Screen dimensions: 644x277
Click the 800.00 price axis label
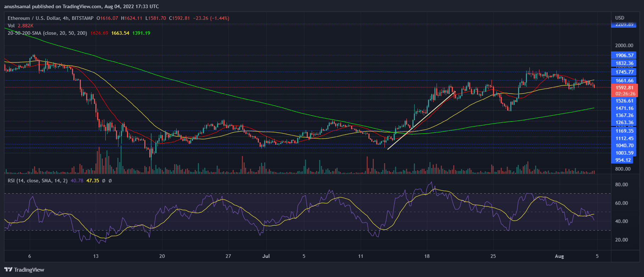tap(623, 169)
